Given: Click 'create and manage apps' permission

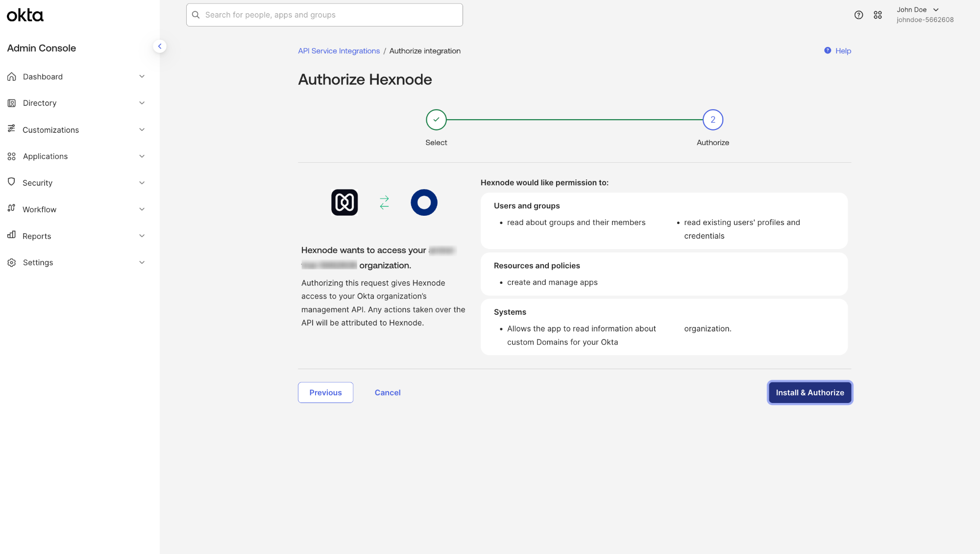Looking at the screenshot, I should 552,282.
